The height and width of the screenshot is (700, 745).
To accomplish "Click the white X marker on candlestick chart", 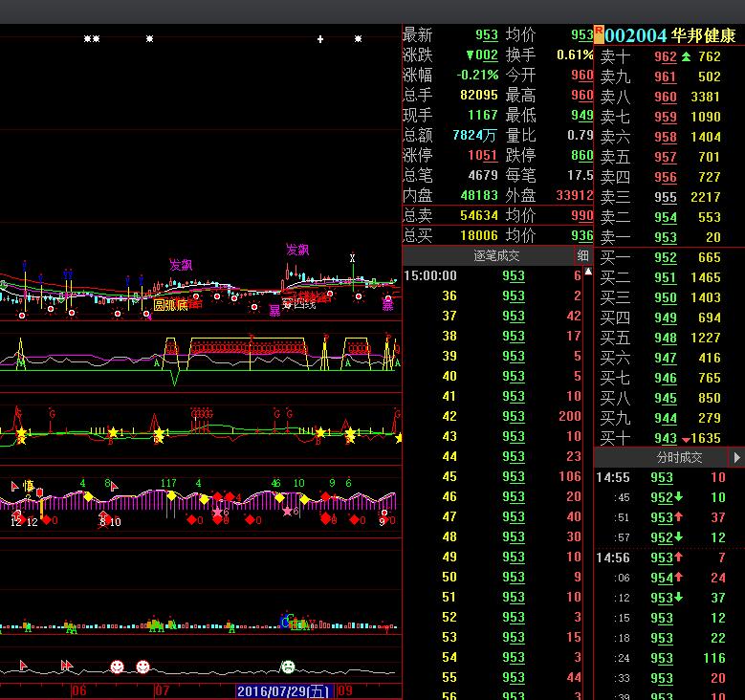I will point(352,258).
